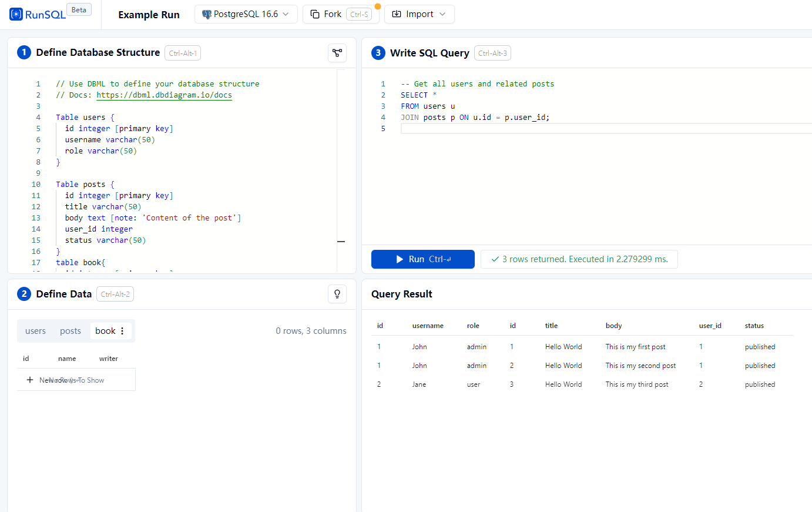This screenshot has width=812, height=512.
Task: Click the Example Run title
Action: [x=149, y=15]
